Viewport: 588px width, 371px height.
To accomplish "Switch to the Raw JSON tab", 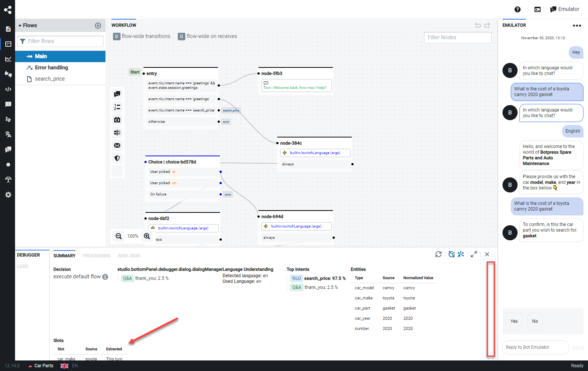I will (x=129, y=255).
